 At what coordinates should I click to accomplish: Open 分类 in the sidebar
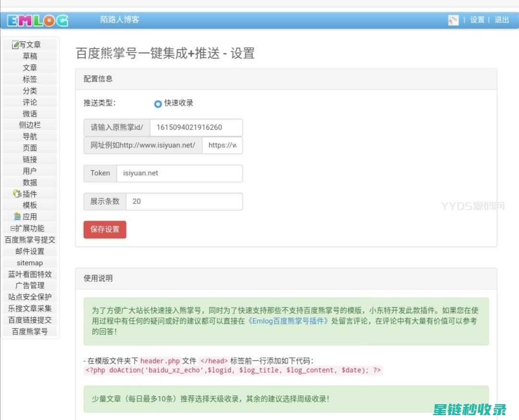pyautogui.click(x=30, y=90)
